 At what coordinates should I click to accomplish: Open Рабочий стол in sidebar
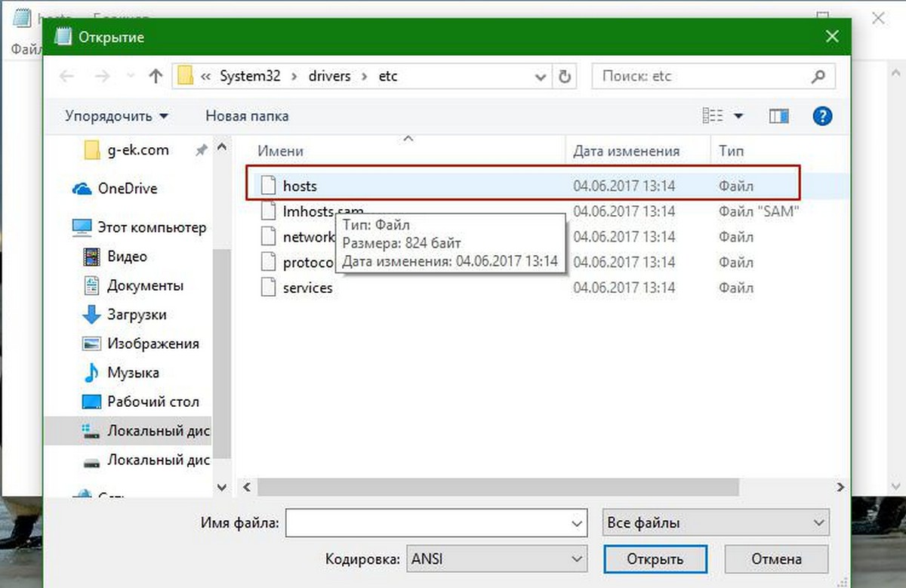pos(153,402)
